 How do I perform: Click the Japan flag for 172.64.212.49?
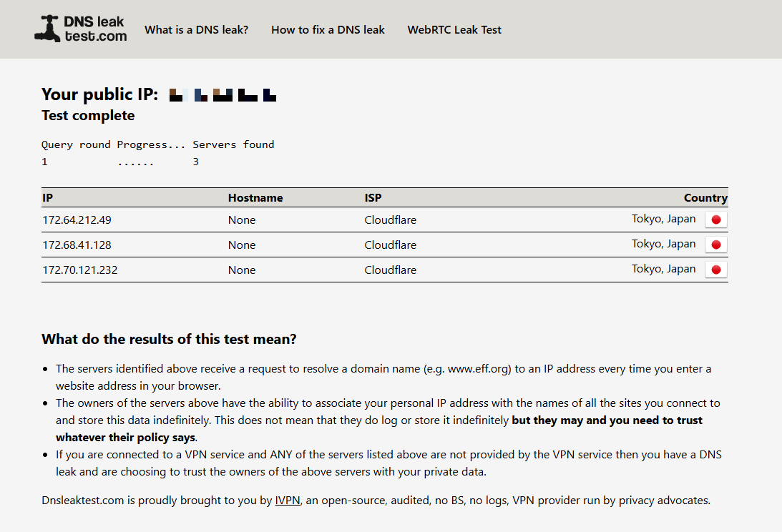715,220
